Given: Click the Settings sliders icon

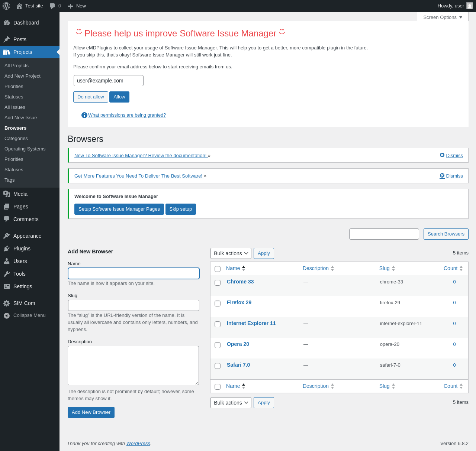Looking at the screenshot, I should (7, 286).
